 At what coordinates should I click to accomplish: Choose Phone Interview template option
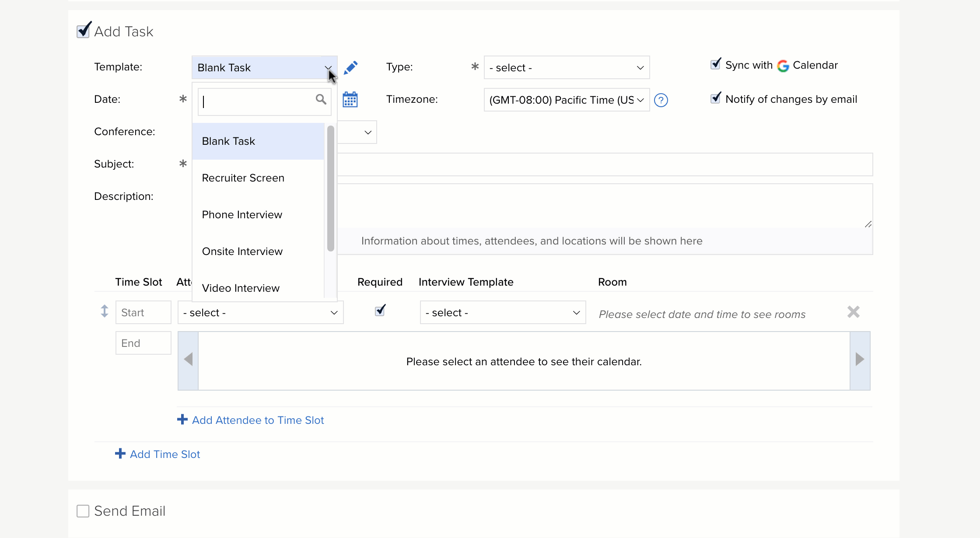click(x=258, y=215)
